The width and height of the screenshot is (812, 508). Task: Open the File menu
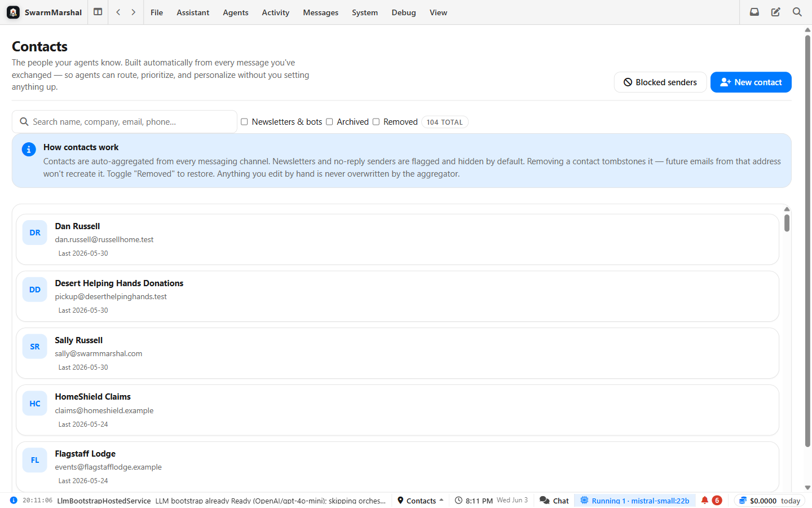pos(157,12)
